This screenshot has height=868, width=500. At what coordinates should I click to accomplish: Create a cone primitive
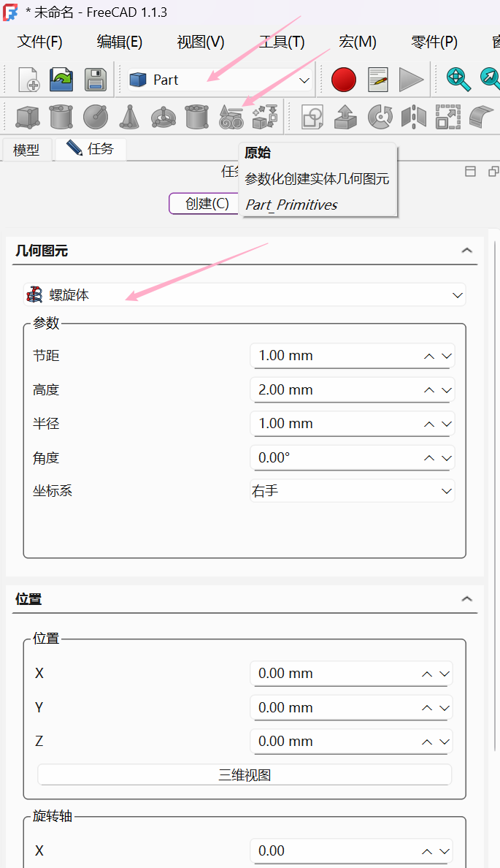129,117
